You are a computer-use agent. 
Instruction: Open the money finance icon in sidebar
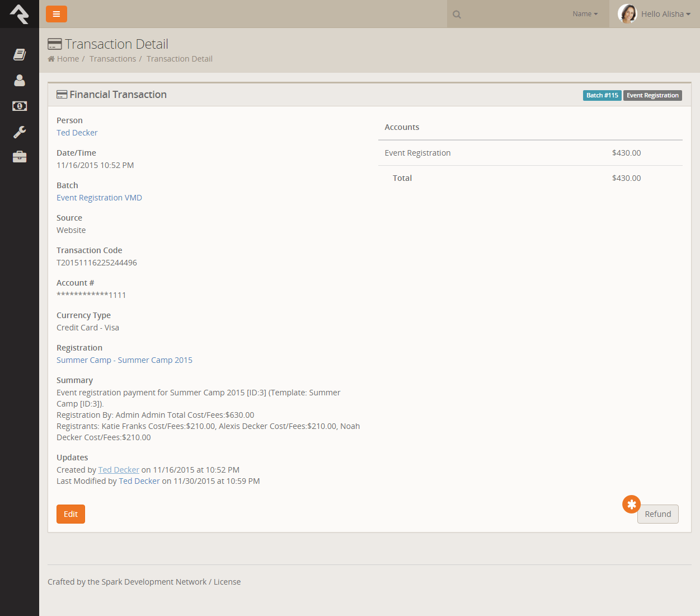tap(20, 106)
